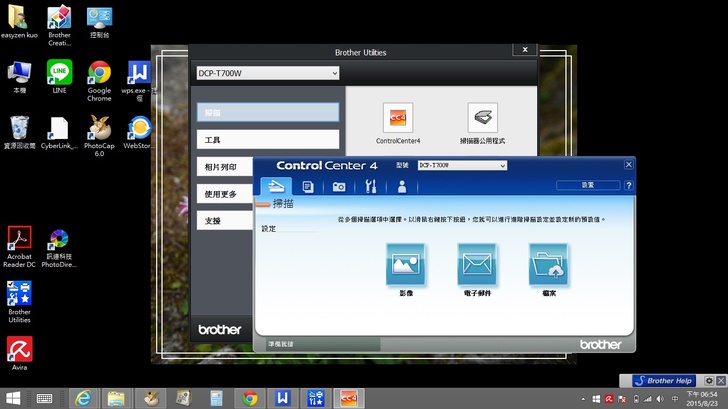
Task: Open the ControlCenter4 help question mark
Action: 628,185
